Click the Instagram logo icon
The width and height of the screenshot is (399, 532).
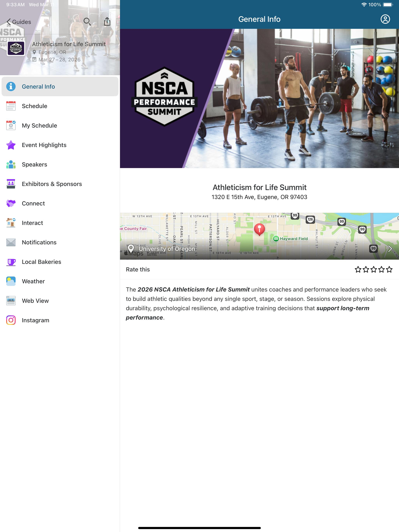pyautogui.click(x=11, y=320)
